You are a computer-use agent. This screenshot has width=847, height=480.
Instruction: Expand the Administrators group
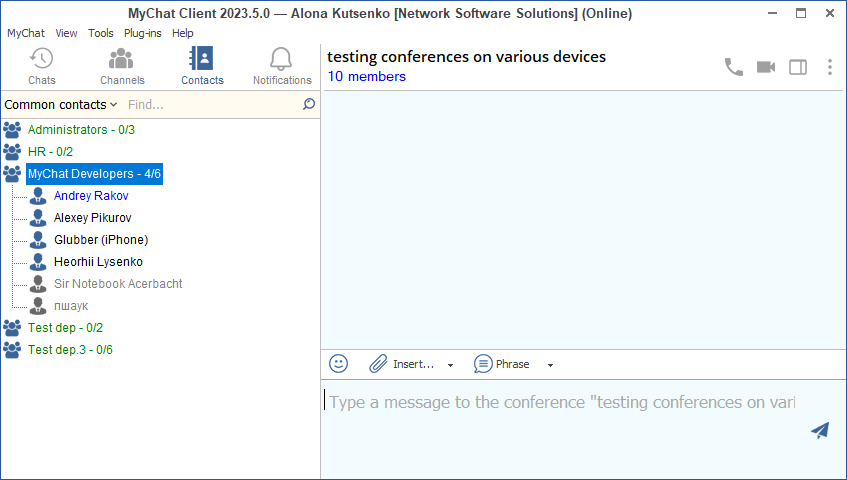pyautogui.click(x=80, y=130)
